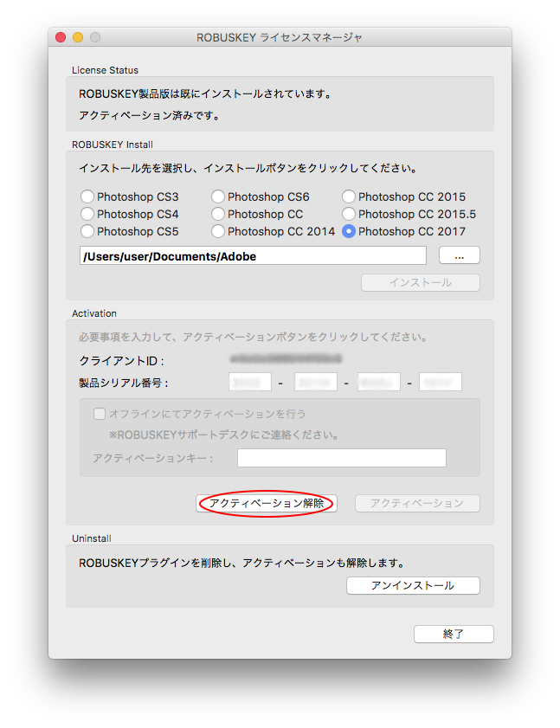The height and width of the screenshot is (728, 560).
Task: Click the Activation section heading
Action: (x=94, y=313)
